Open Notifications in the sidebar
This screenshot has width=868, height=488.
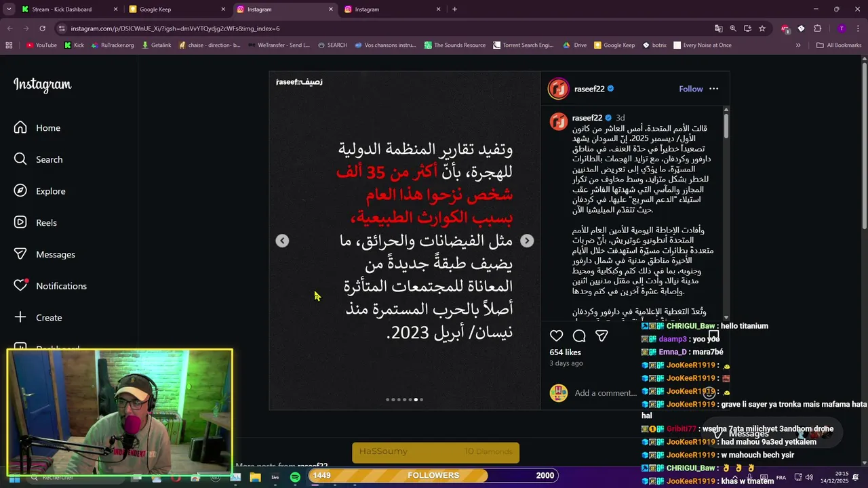51,286
